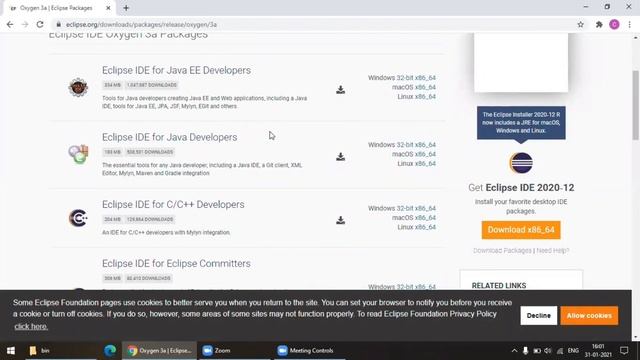The height and width of the screenshot is (360, 640).
Task: Click the browser forward arrow
Action: click(x=24, y=24)
